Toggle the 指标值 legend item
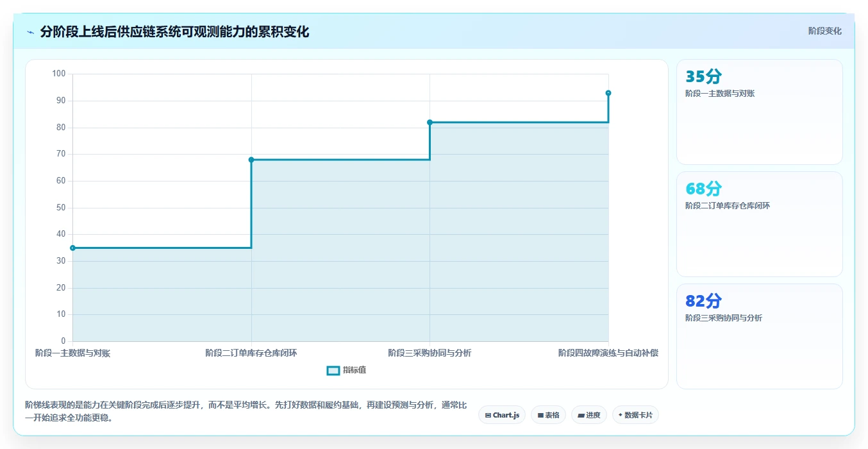This screenshot has height=449, width=868. (x=346, y=370)
